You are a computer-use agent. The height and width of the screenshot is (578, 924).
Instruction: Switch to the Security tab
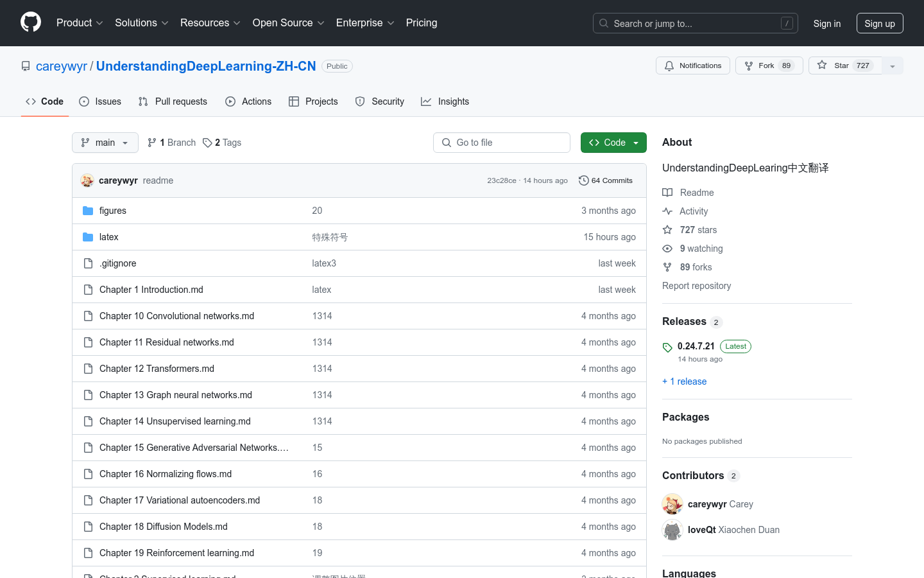(380, 101)
